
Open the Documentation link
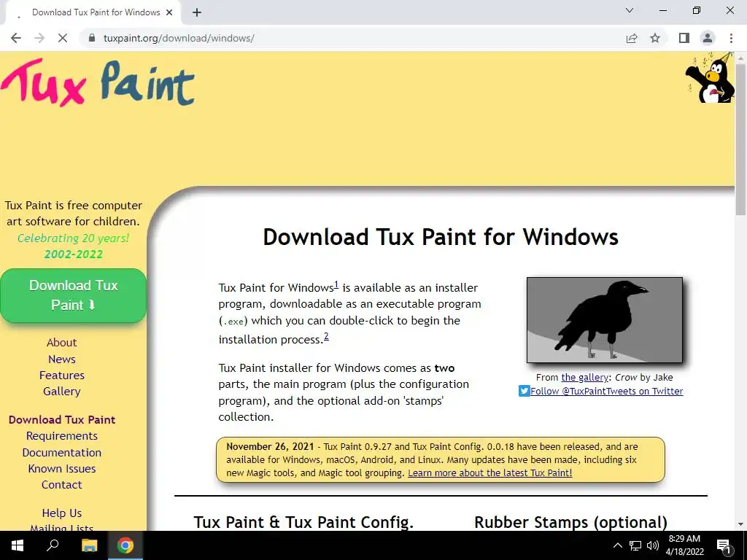click(61, 452)
